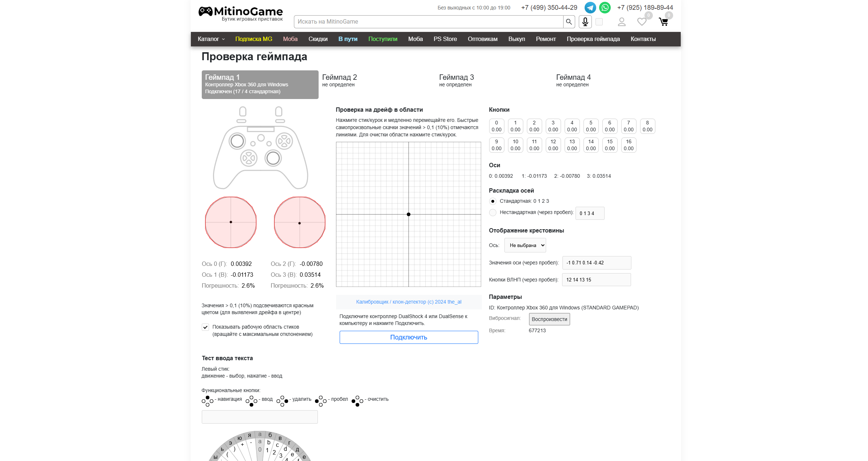
Task: Click the gamepad outline diagram
Action: [x=261, y=148]
